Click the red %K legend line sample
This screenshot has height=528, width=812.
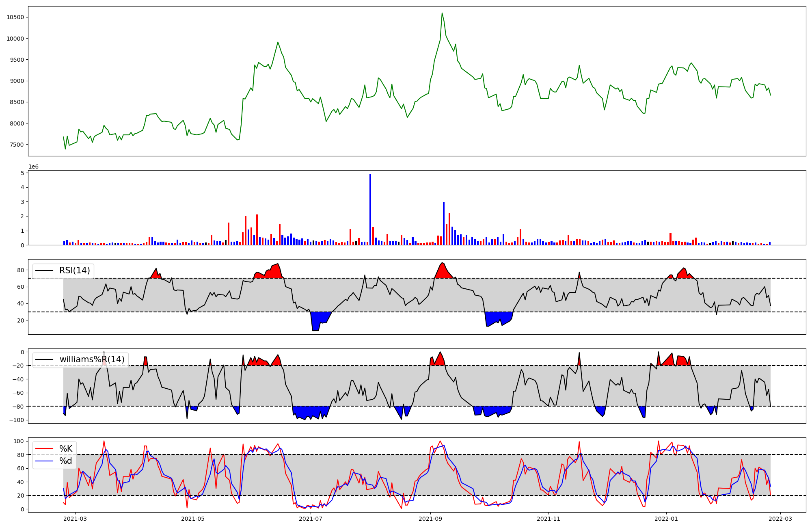44,449
